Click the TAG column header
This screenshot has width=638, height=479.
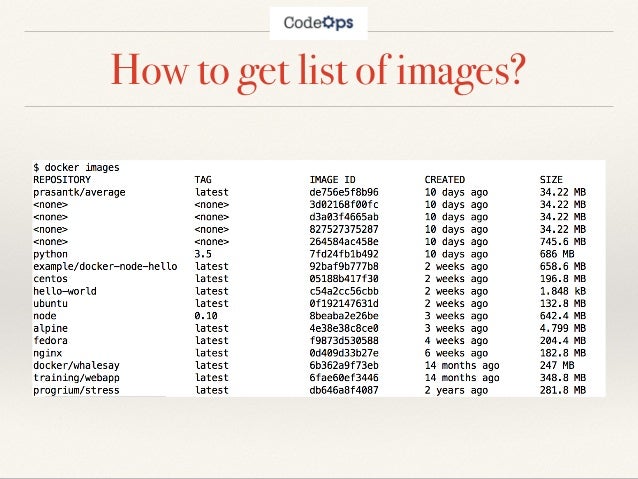pyautogui.click(x=203, y=179)
